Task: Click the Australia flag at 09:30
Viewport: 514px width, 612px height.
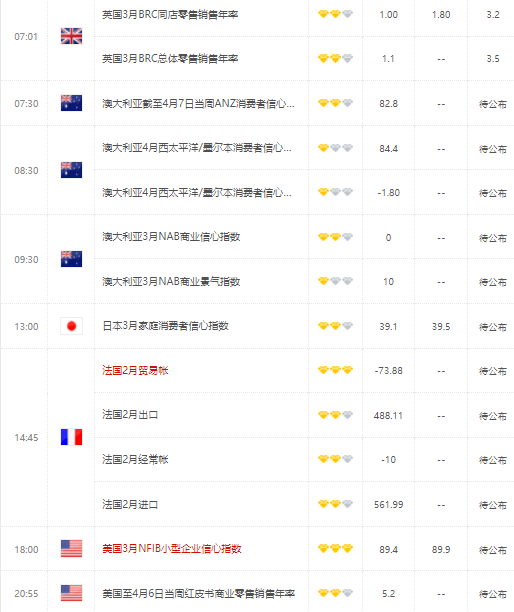Action: [x=71, y=259]
